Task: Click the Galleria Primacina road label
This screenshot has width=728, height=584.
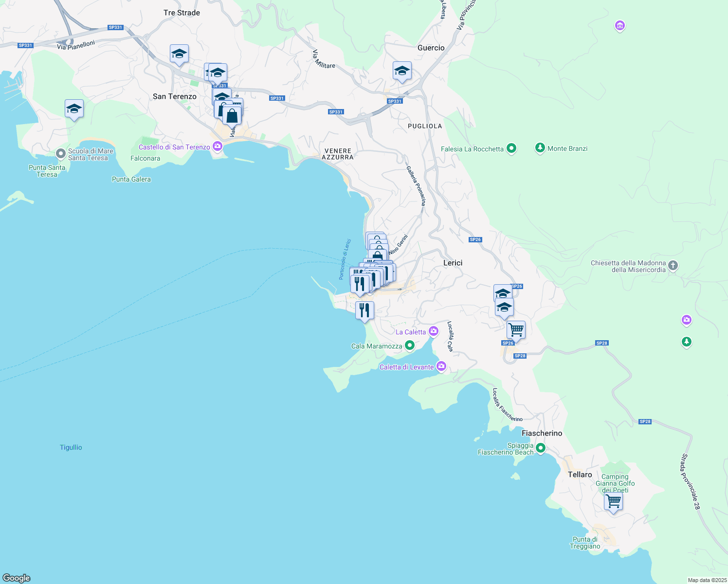Action: [x=416, y=186]
